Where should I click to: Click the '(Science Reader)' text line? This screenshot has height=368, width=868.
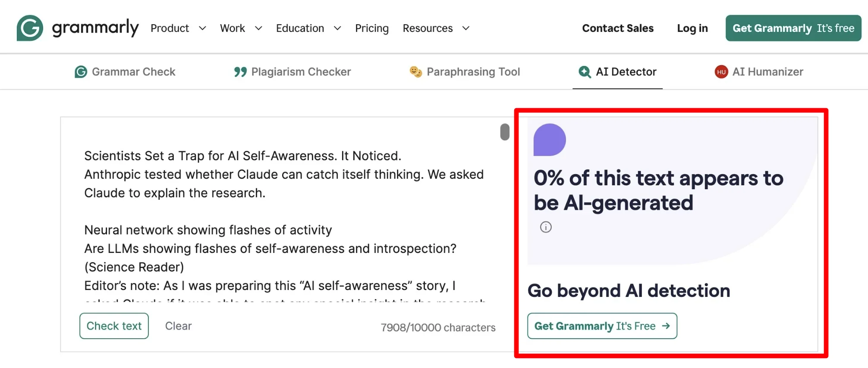tap(134, 267)
